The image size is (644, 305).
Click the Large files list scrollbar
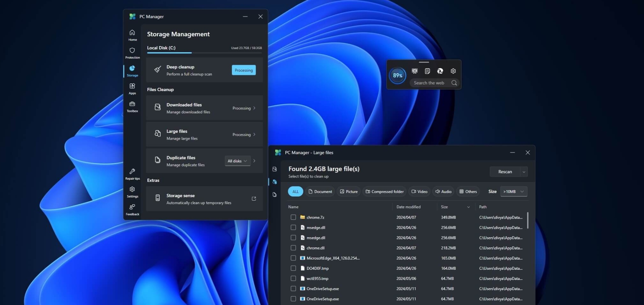(528, 220)
